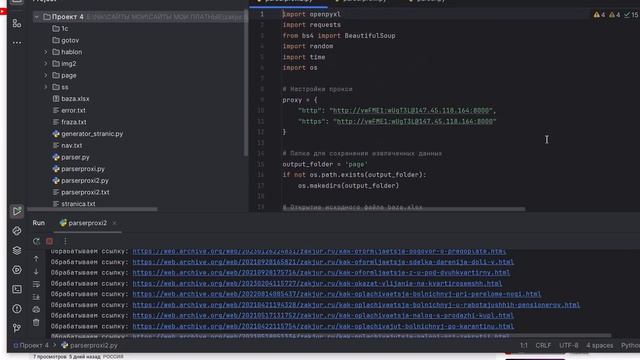
Task: Click the project tree horizontal scrollbar
Action: (x=93, y=209)
